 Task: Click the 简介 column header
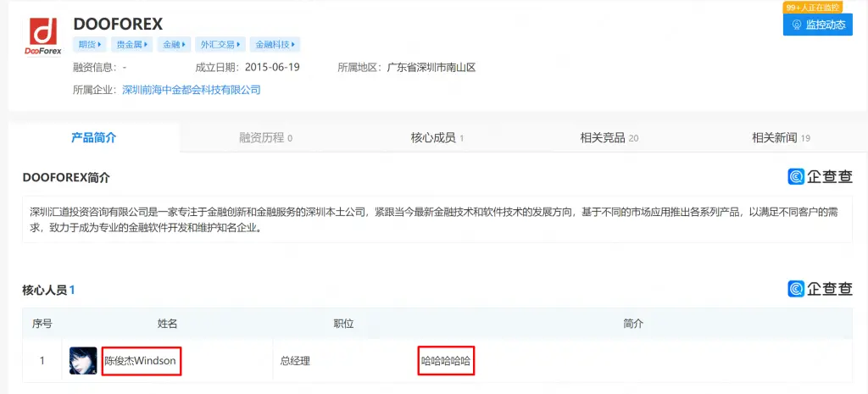pos(633,324)
